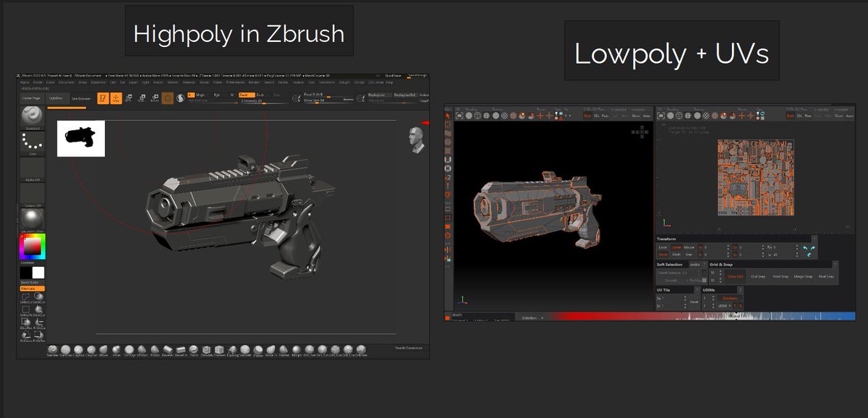Click the Home Page button
Image resolution: width=868 pixels, height=418 pixels.
[x=32, y=98]
